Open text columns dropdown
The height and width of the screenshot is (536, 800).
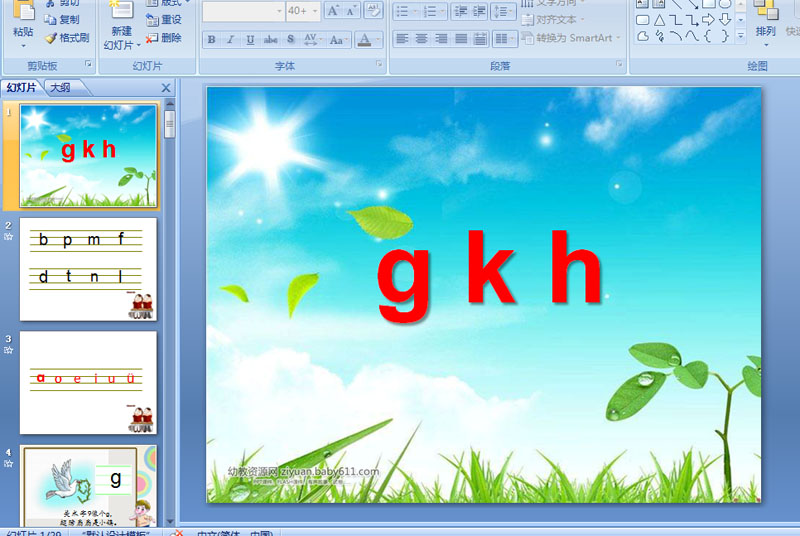click(505, 38)
